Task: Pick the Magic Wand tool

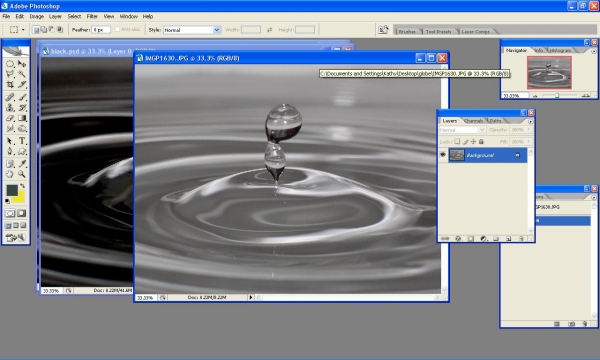Action: tap(22, 74)
